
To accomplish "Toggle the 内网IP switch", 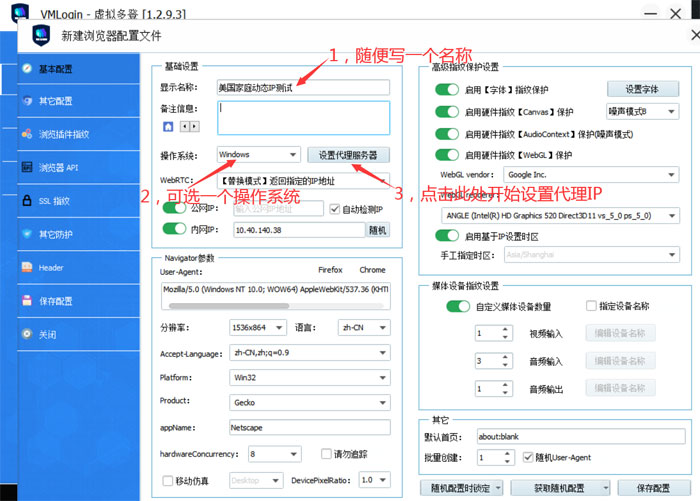I will coord(175,229).
